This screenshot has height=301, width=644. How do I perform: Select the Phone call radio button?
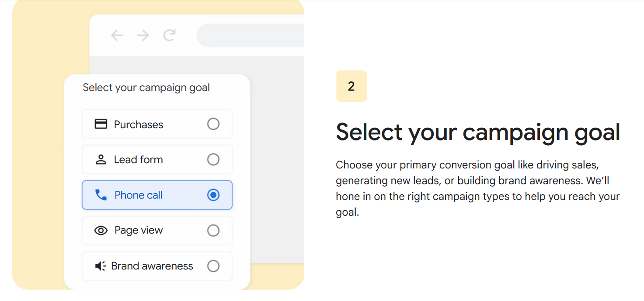(213, 195)
